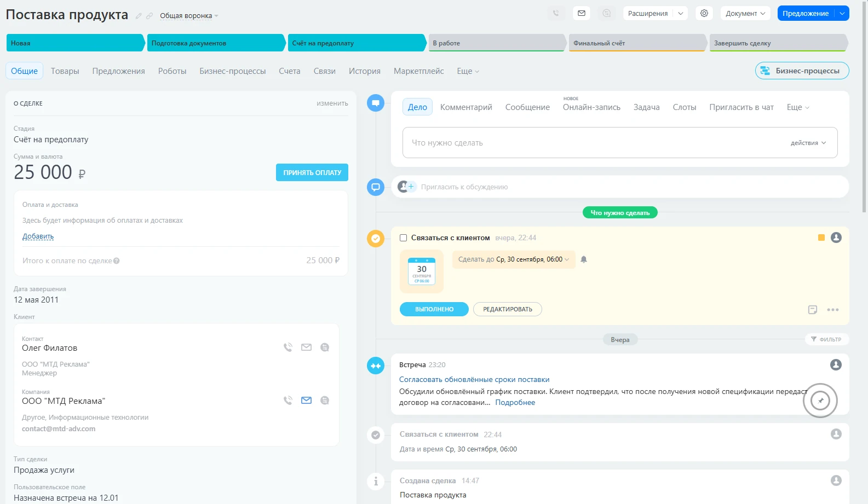Open Общая воронка pipeline dropdown
Viewport: 868px width, 504px height.
[189, 16]
